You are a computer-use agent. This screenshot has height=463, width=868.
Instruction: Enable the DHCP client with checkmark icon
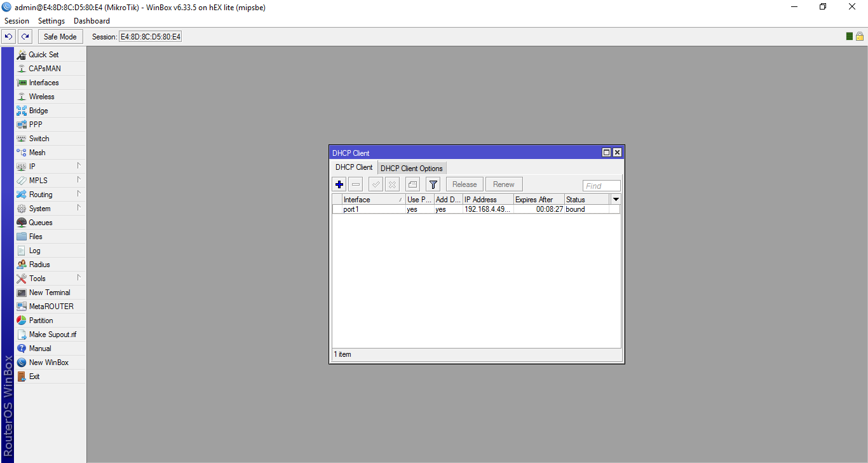[x=376, y=184]
